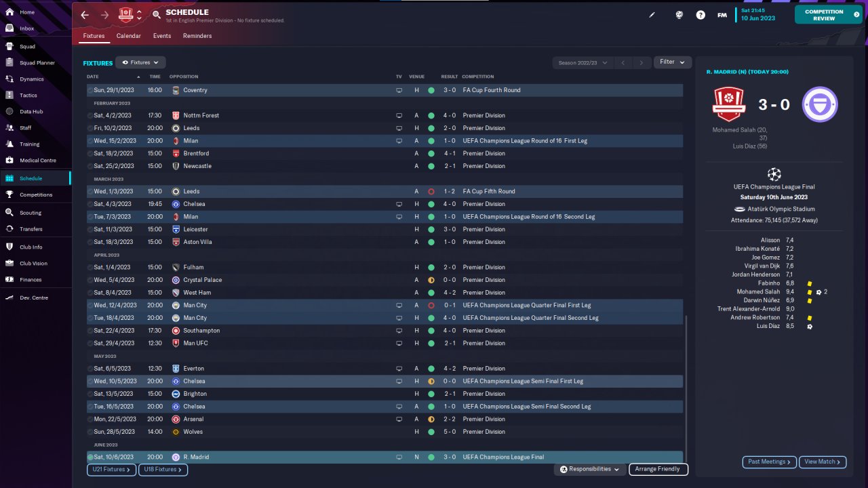Toggle the check circle on Sat, 25/2/2023 Newcastle fixture
868x488 pixels.
[x=91, y=166]
